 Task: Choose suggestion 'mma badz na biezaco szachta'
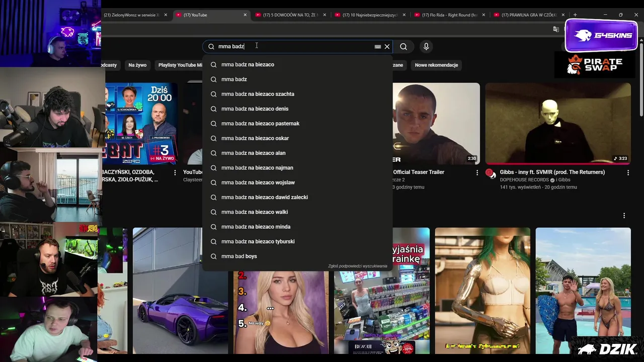pyautogui.click(x=297, y=94)
